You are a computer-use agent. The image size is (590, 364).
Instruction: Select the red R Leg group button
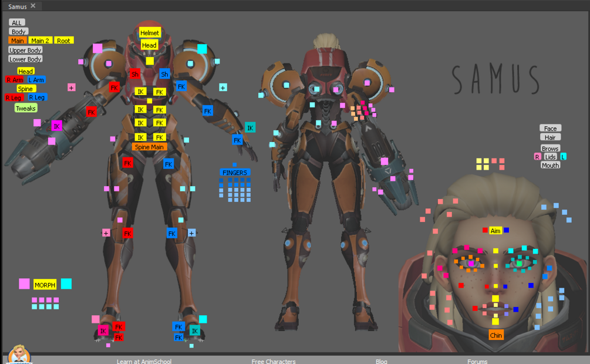tap(14, 97)
